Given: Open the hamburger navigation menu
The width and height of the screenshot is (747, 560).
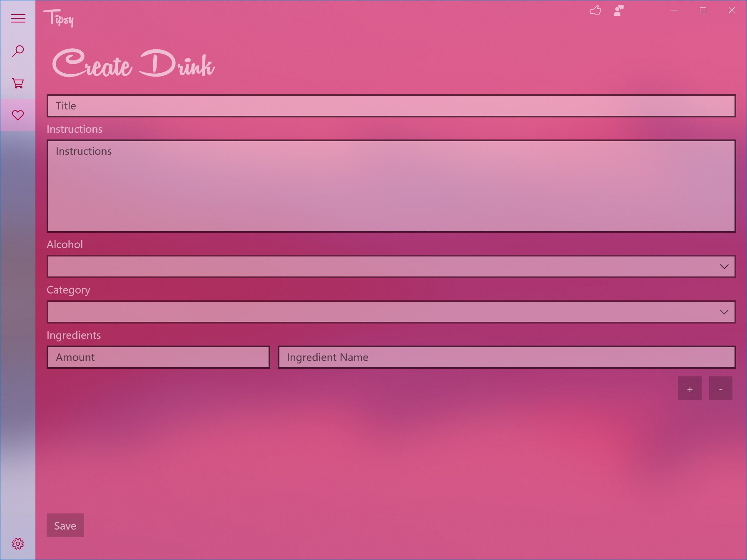Looking at the screenshot, I should tap(18, 18).
